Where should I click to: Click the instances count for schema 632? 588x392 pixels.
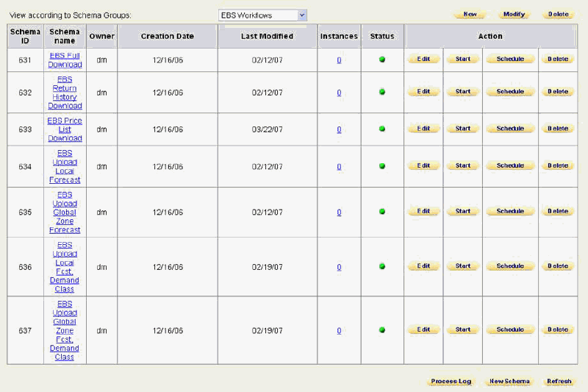(339, 93)
